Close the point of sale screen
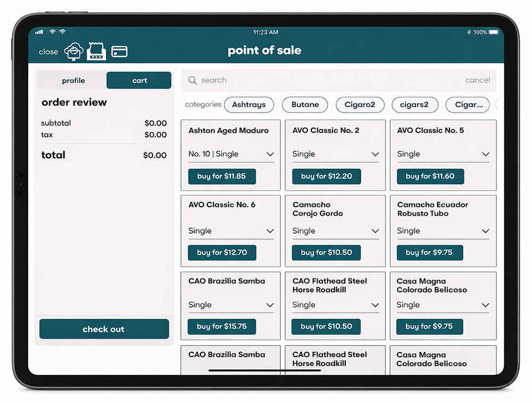The height and width of the screenshot is (403, 532). [x=48, y=52]
